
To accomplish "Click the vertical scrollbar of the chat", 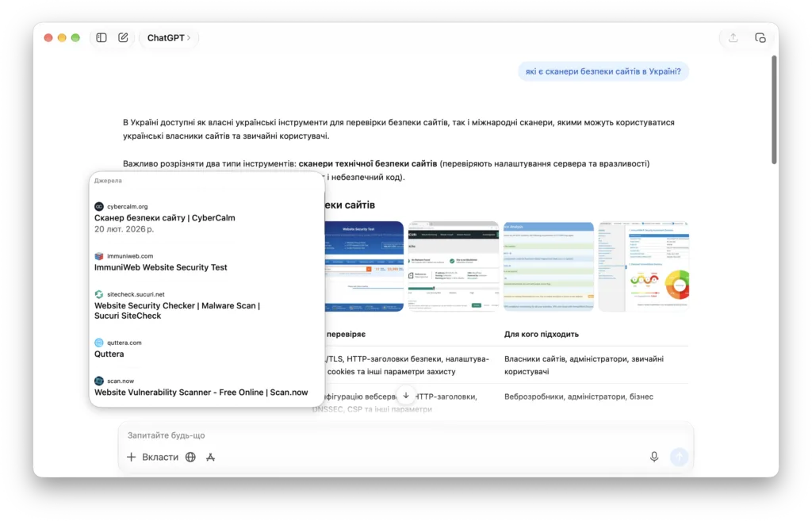I will tap(774, 109).
